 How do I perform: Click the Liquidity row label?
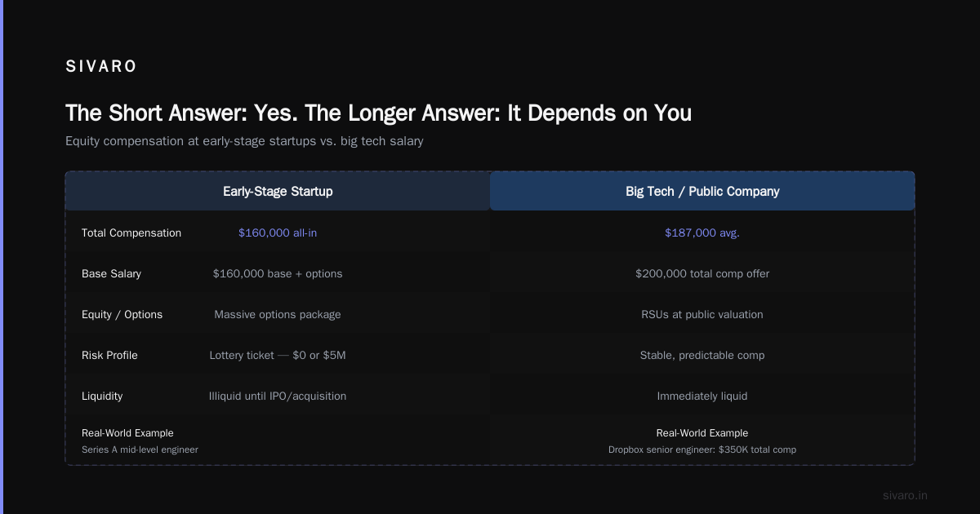(102, 396)
